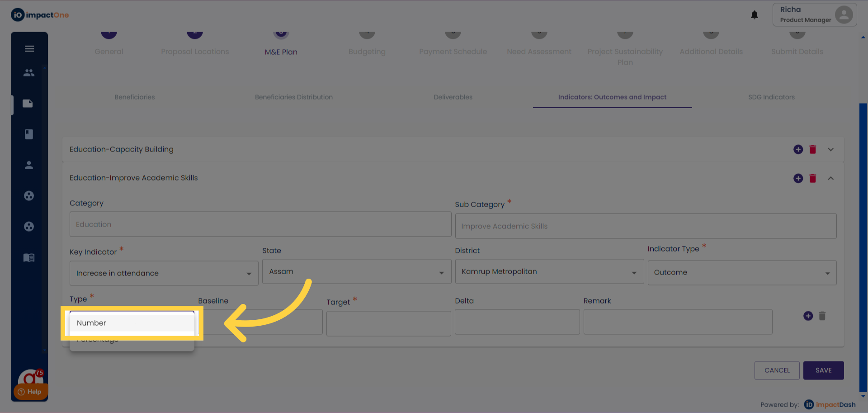The width and height of the screenshot is (868, 413).
Task: Click the notification bell icon
Action: (x=754, y=15)
